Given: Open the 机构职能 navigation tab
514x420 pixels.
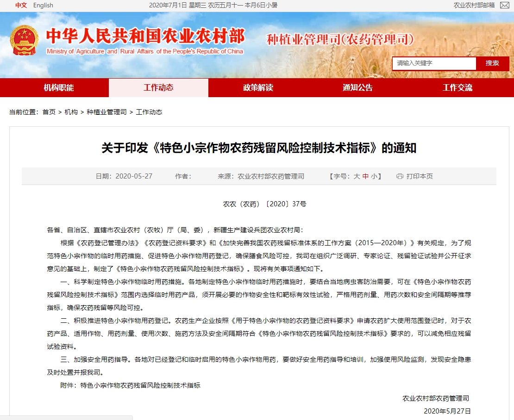Looking at the screenshot, I should [59, 88].
